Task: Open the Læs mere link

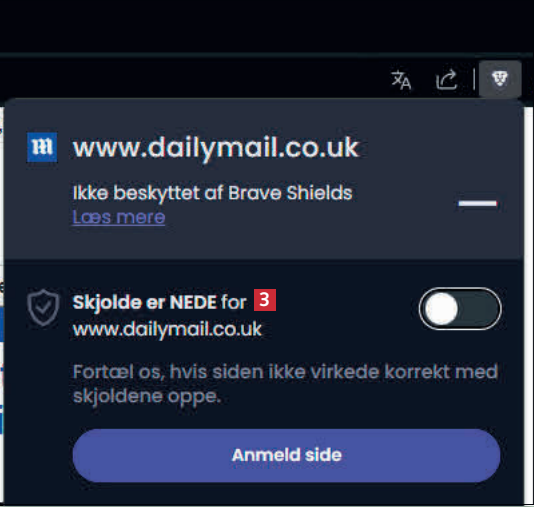Action: pyautogui.click(x=119, y=217)
